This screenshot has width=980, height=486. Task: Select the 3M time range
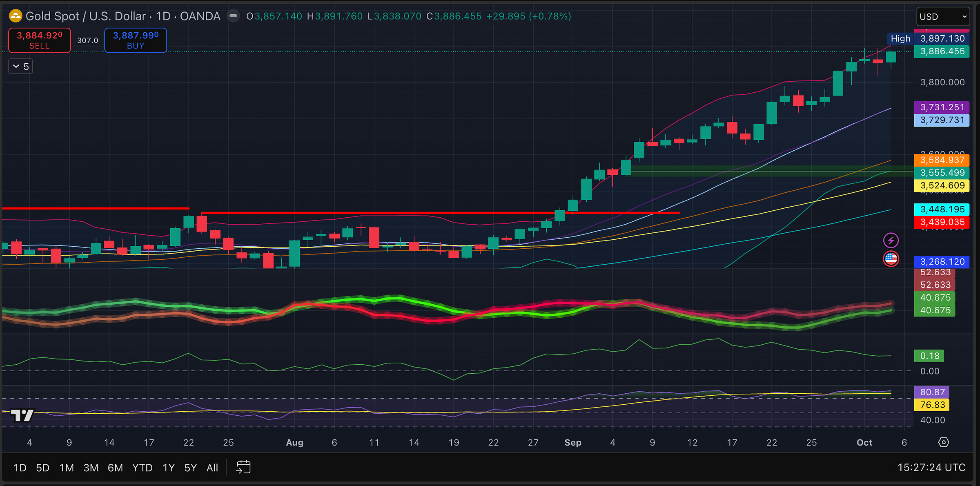pyautogui.click(x=91, y=468)
